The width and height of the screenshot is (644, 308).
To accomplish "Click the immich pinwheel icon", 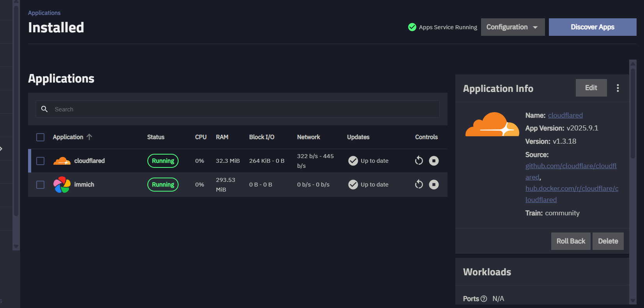I will pos(62,185).
